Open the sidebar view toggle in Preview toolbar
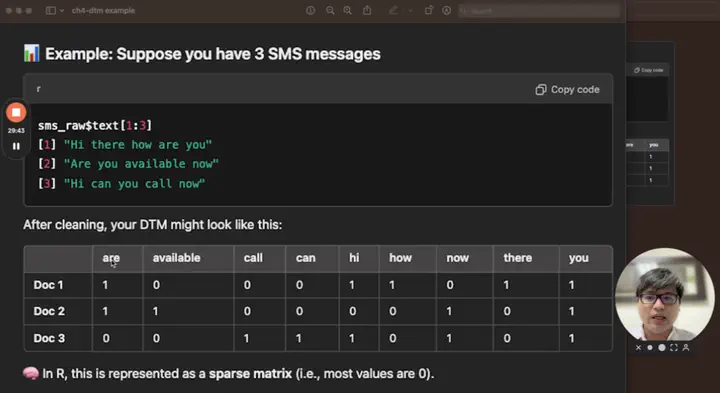The image size is (720, 393). (x=51, y=11)
